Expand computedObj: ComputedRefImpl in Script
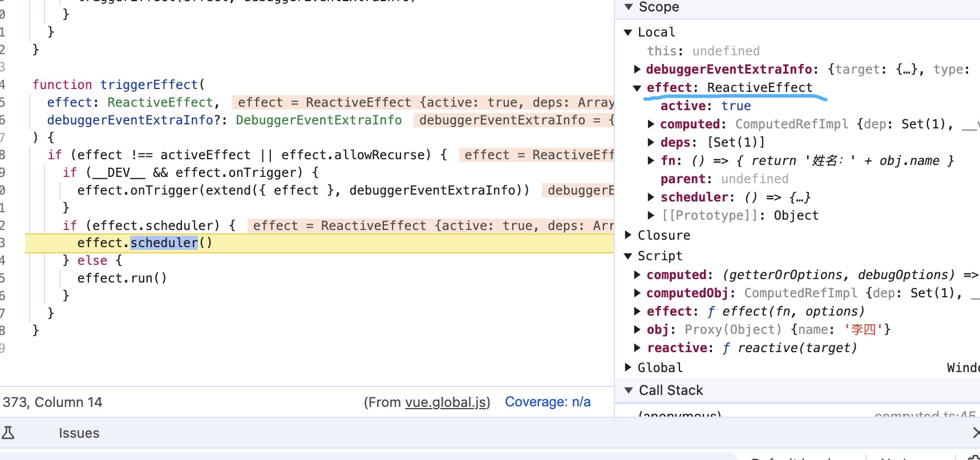The height and width of the screenshot is (460, 980). click(x=638, y=293)
